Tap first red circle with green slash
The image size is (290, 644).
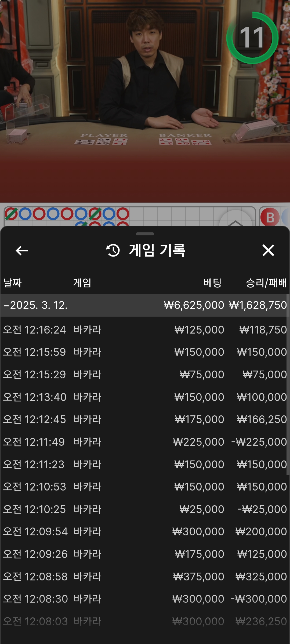[x=11, y=214]
